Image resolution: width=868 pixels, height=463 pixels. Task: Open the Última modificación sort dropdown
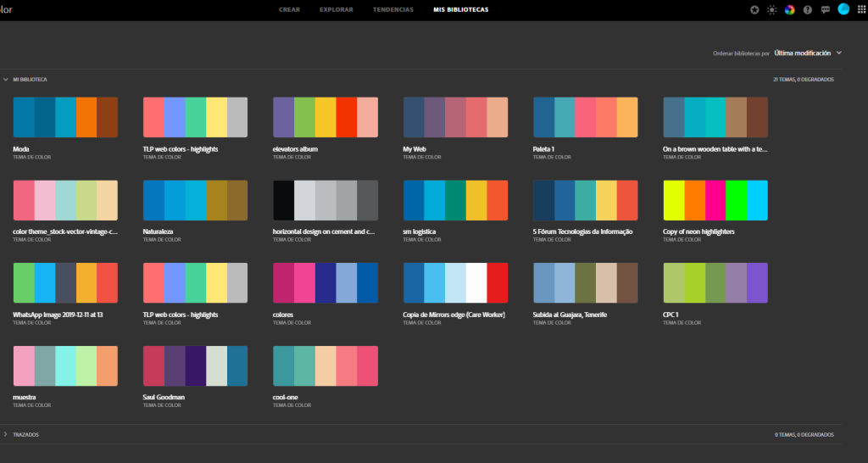click(808, 53)
